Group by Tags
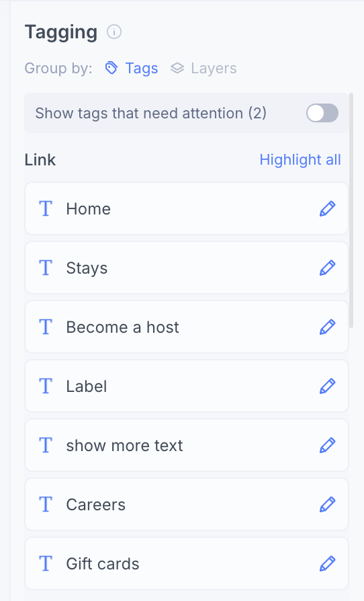Viewport: 364px width, 601px height. click(131, 68)
